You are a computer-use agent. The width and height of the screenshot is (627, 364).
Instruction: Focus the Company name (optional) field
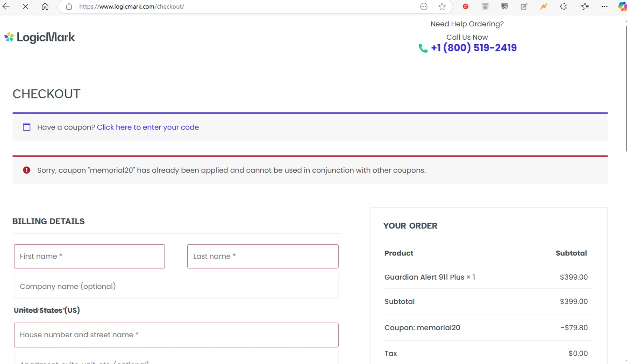point(176,286)
